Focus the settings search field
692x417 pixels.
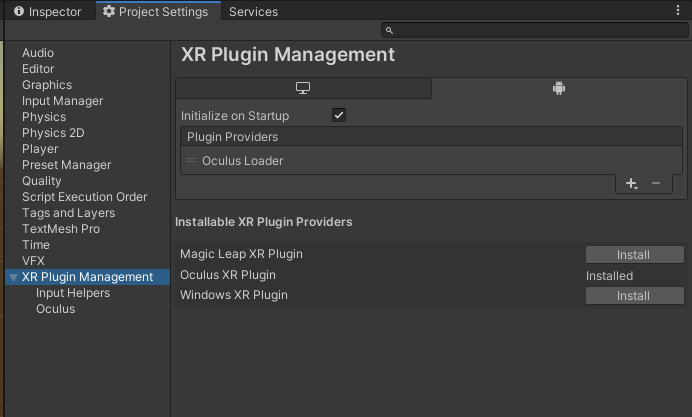pyautogui.click(x=535, y=30)
